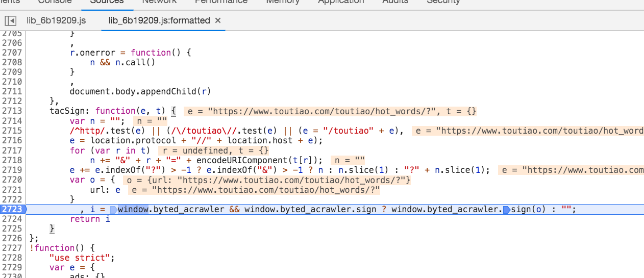Set breakpoint at line number 2719
The height and width of the screenshot is (278, 644).
(12, 170)
